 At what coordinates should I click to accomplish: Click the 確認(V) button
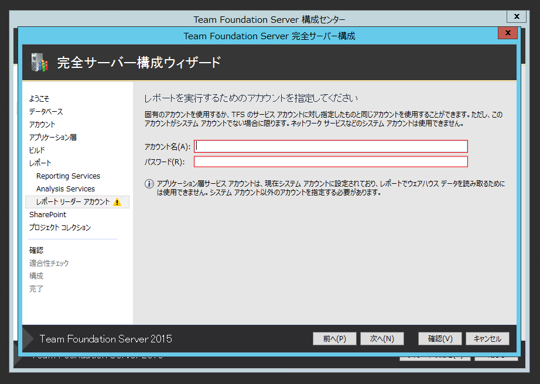pyautogui.click(x=440, y=339)
